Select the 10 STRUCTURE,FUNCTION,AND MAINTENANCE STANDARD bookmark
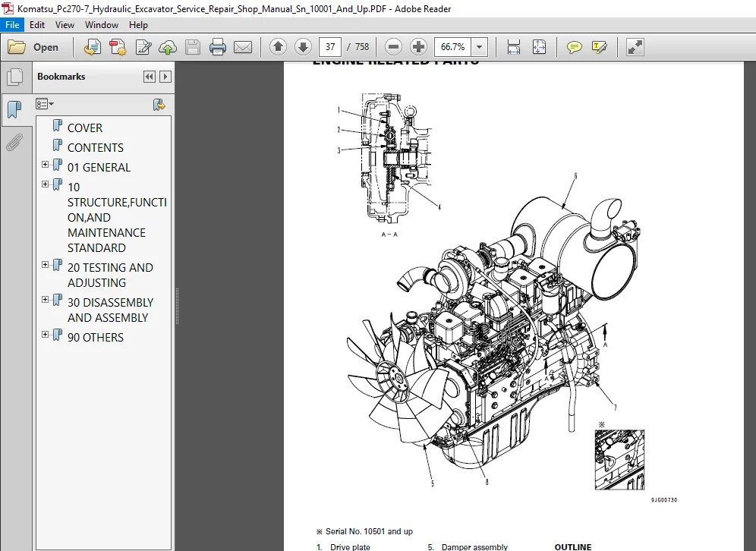Image resolution: width=756 pixels, height=551 pixels. pos(117,217)
